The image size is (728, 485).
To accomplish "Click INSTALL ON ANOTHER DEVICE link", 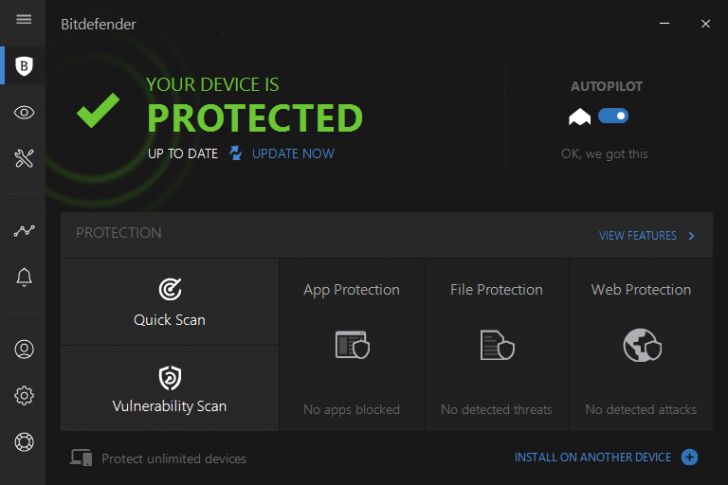I will pyautogui.click(x=592, y=457).
